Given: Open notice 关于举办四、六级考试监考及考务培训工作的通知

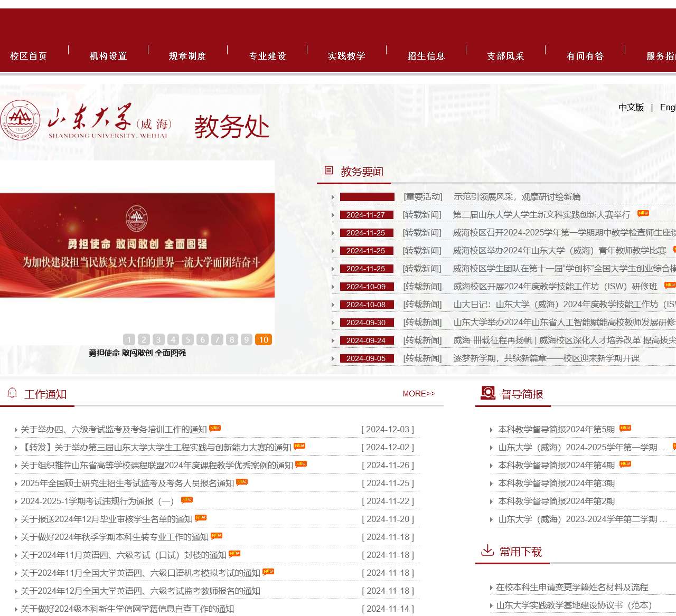Looking at the screenshot, I should pyautogui.click(x=114, y=429).
